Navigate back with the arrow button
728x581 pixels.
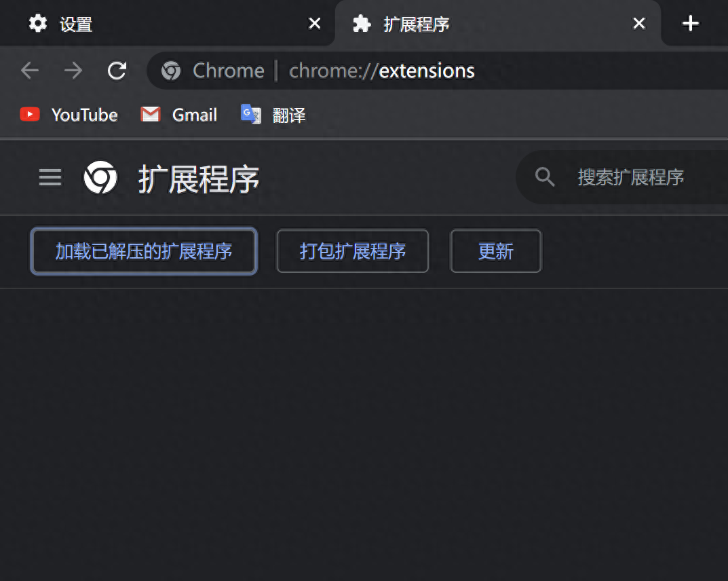[29, 70]
